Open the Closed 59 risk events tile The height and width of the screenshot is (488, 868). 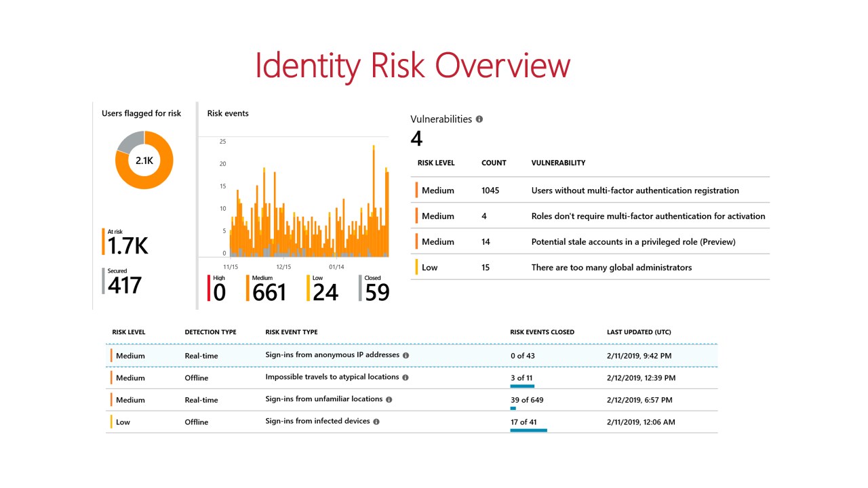click(374, 289)
